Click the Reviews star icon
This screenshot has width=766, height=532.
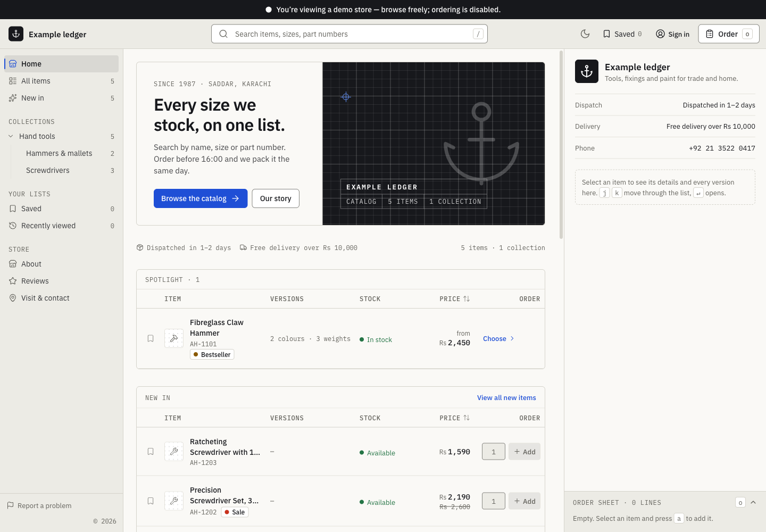13,281
